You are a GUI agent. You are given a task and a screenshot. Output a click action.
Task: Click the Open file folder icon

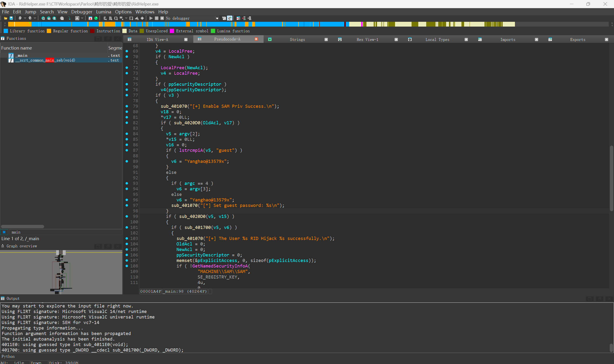(x=6, y=18)
